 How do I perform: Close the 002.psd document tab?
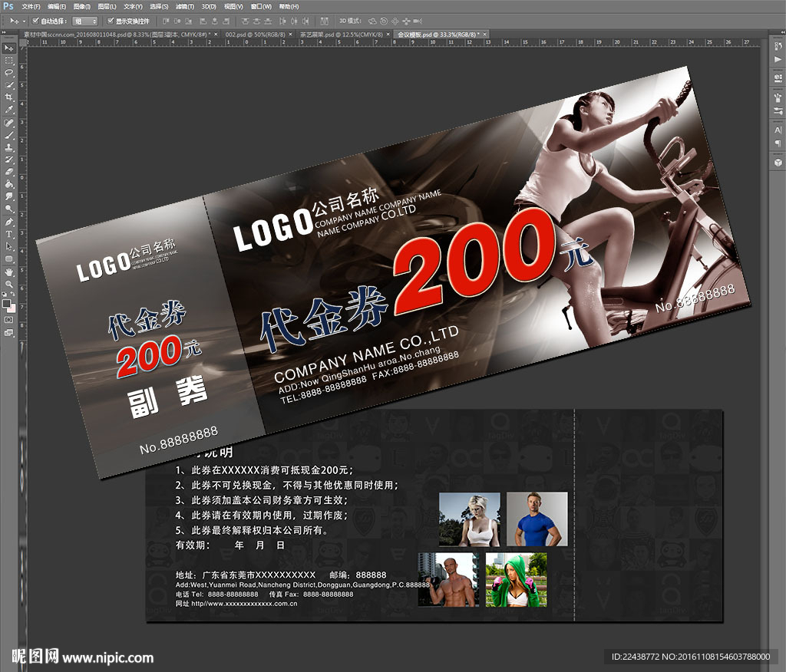pos(291,35)
